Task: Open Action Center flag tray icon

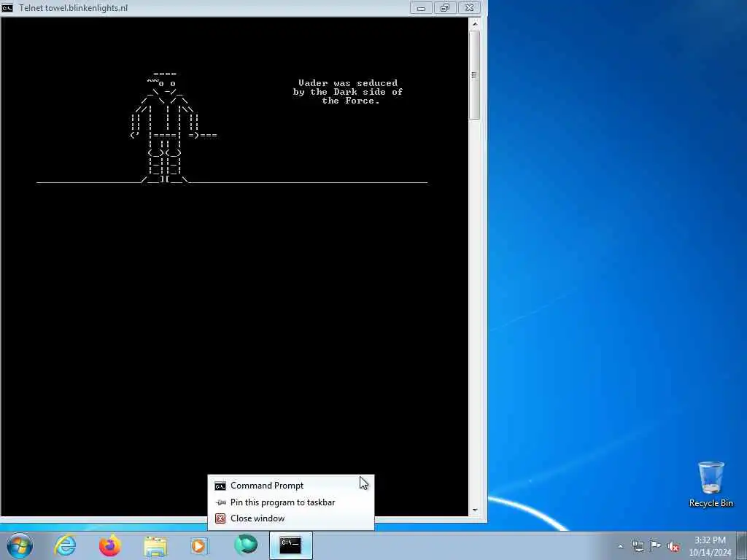Action: click(656, 546)
